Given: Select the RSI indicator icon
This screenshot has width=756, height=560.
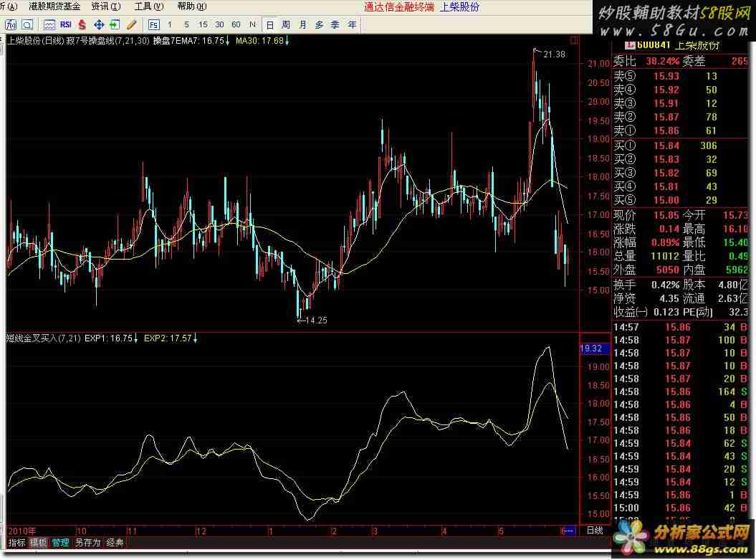Looking at the screenshot, I should [66, 24].
